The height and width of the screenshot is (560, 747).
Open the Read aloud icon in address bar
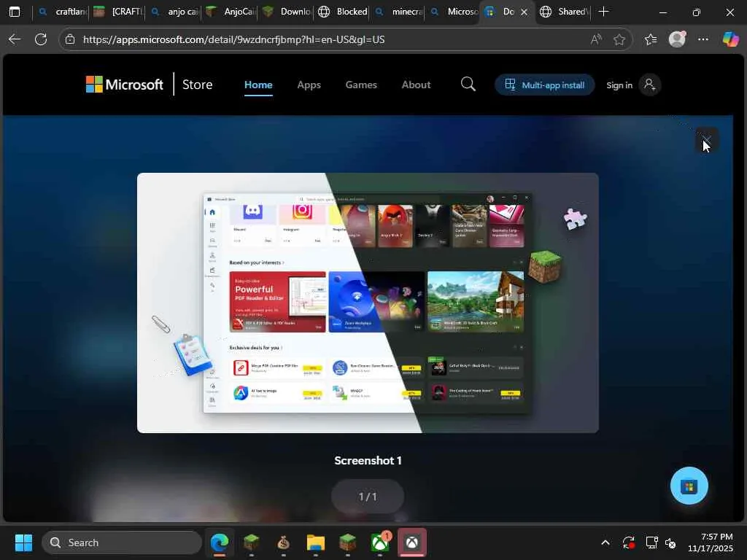(x=595, y=39)
